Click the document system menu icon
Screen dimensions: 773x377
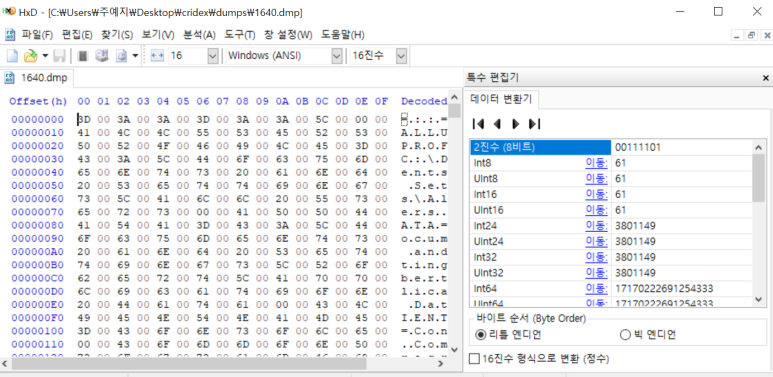coord(10,34)
